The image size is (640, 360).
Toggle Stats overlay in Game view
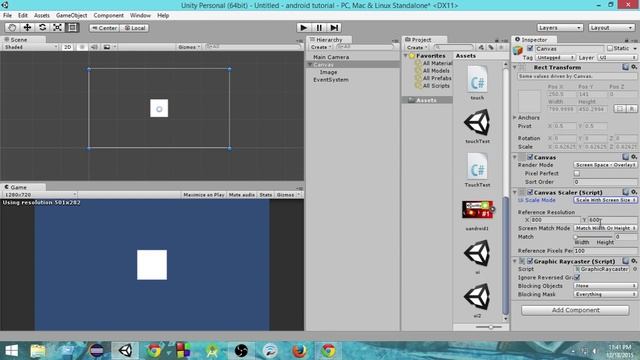(x=266, y=195)
